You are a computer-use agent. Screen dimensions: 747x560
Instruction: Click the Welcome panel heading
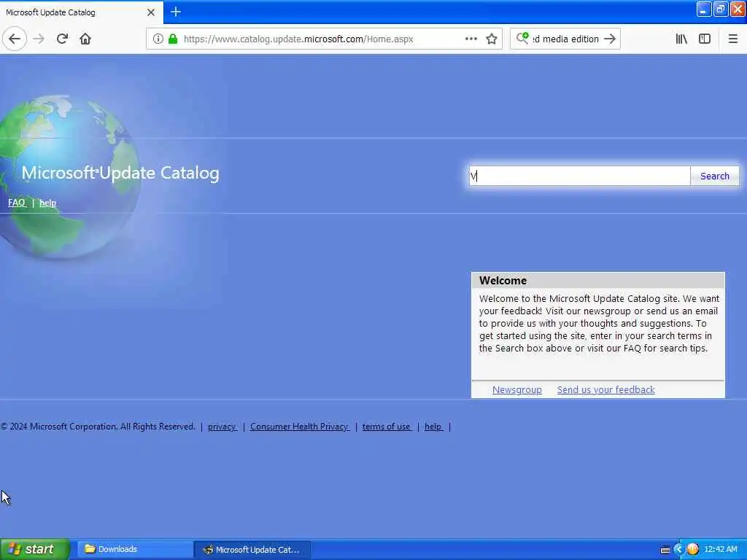[503, 281]
